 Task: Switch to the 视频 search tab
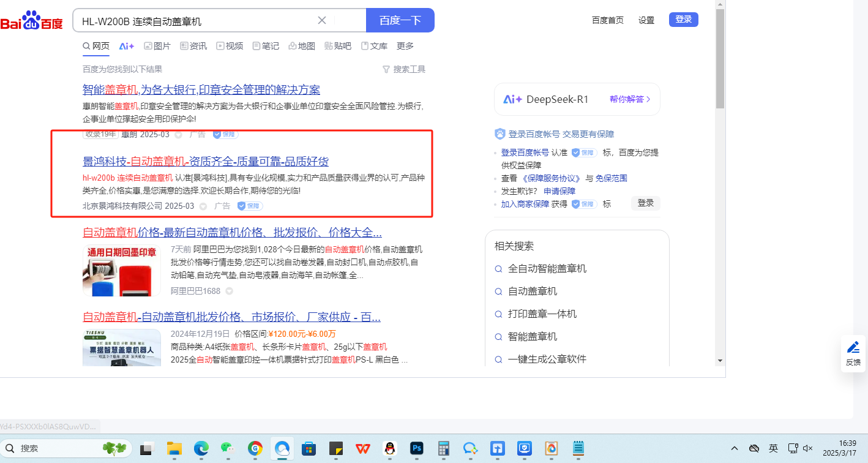click(x=230, y=46)
